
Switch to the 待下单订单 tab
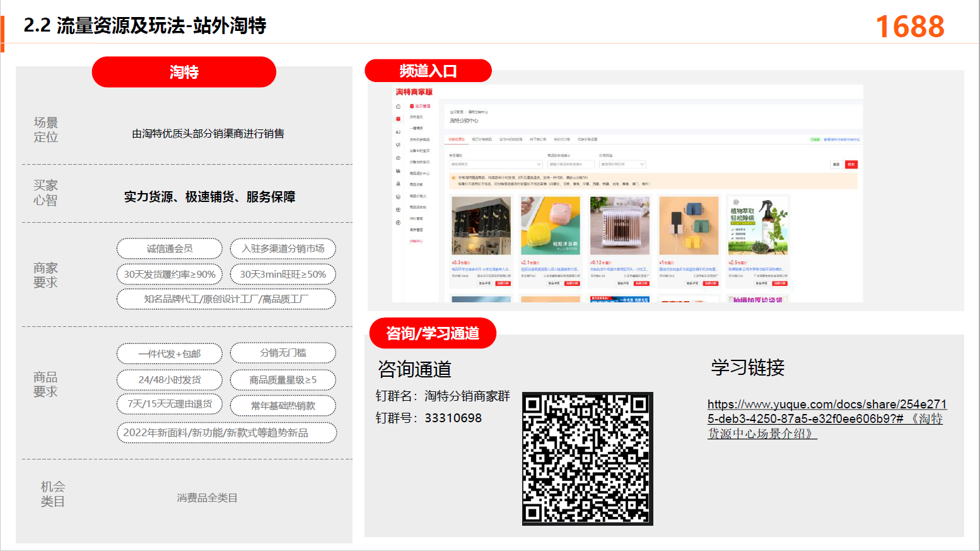click(x=538, y=139)
